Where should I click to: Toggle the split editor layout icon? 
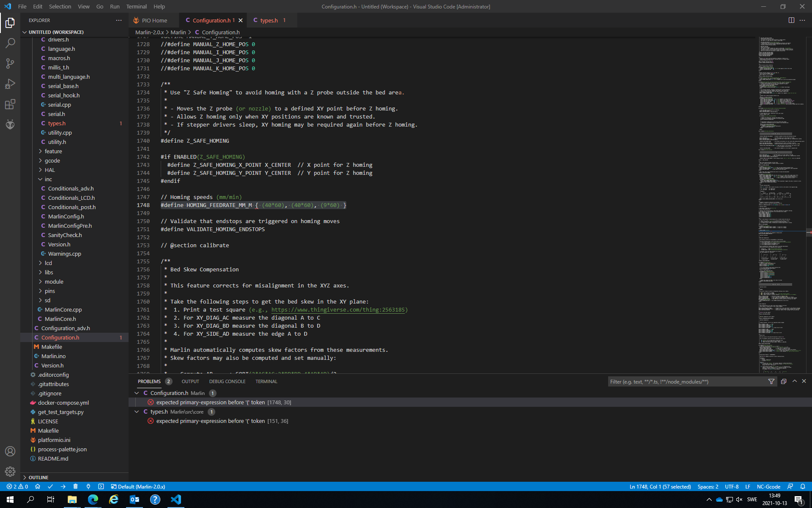[x=791, y=20]
